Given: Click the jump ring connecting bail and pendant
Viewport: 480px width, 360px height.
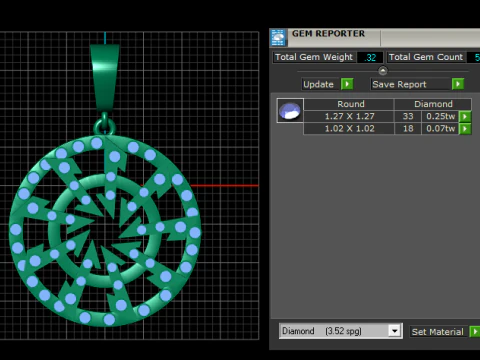Looking at the screenshot, I should [105, 125].
